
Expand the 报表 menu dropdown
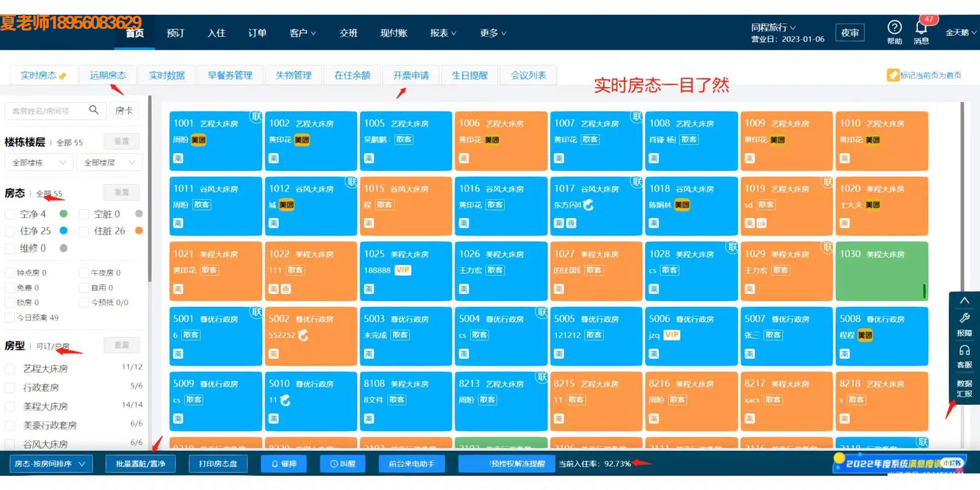click(443, 33)
